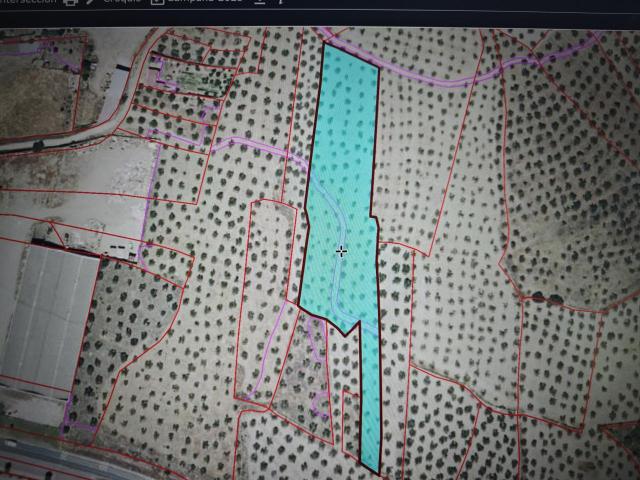Click the printer icon in top toolbar
The width and height of the screenshot is (640, 480).
[x=71, y=2]
